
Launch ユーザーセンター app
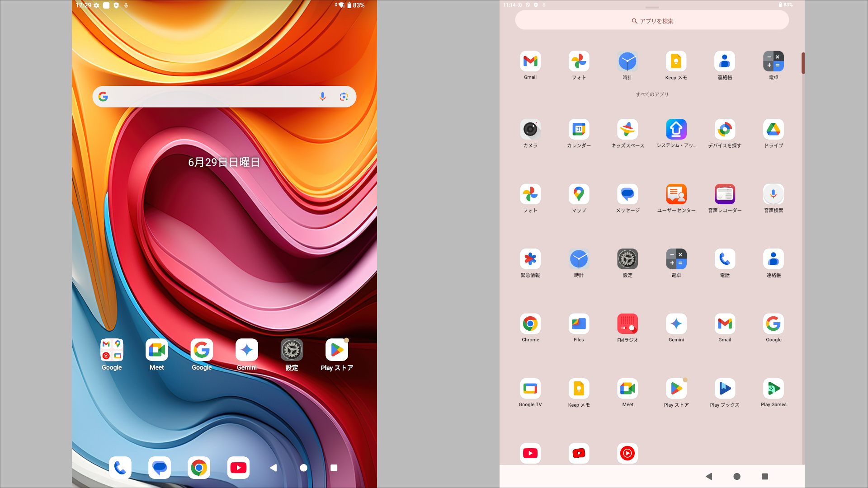tap(676, 194)
